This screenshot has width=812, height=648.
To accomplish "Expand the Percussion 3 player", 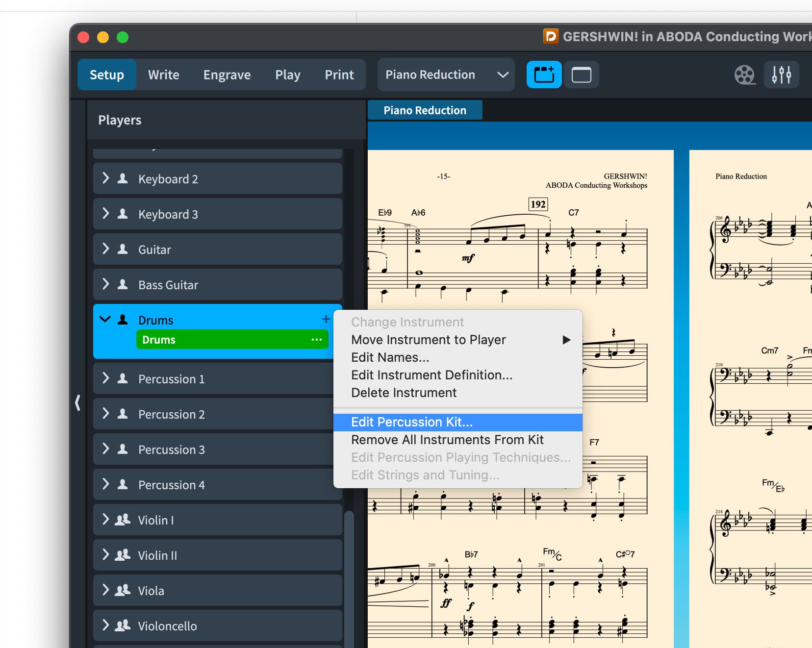I will click(x=105, y=449).
